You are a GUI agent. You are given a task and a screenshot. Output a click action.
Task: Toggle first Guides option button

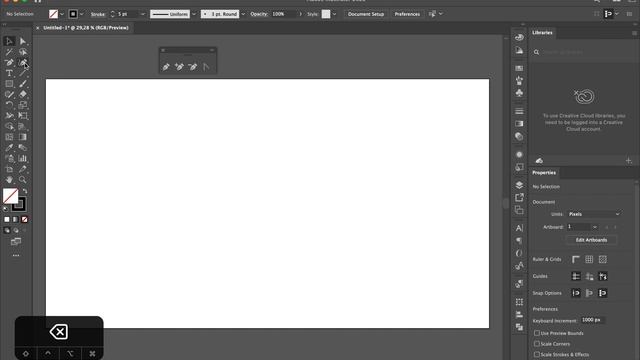(576, 276)
